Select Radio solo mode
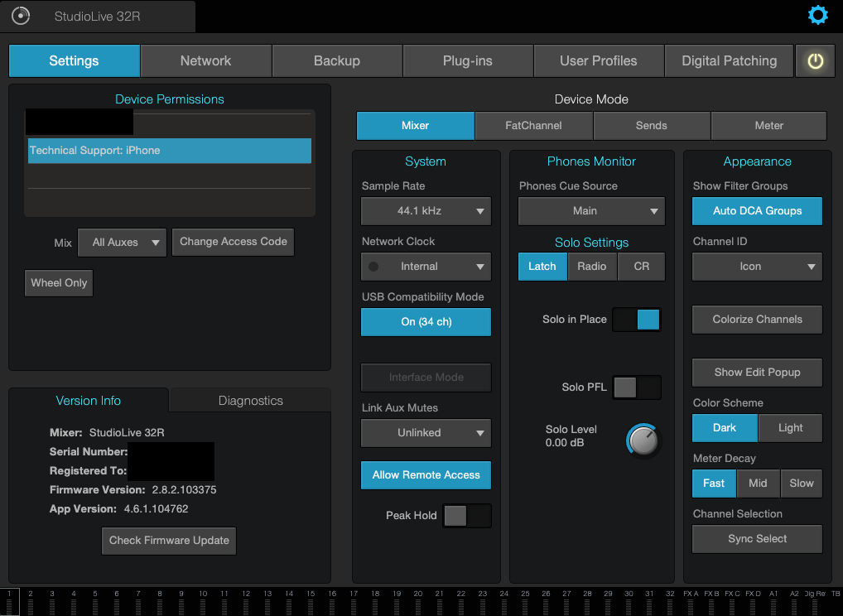The width and height of the screenshot is (843, 616). pos(592,267)
